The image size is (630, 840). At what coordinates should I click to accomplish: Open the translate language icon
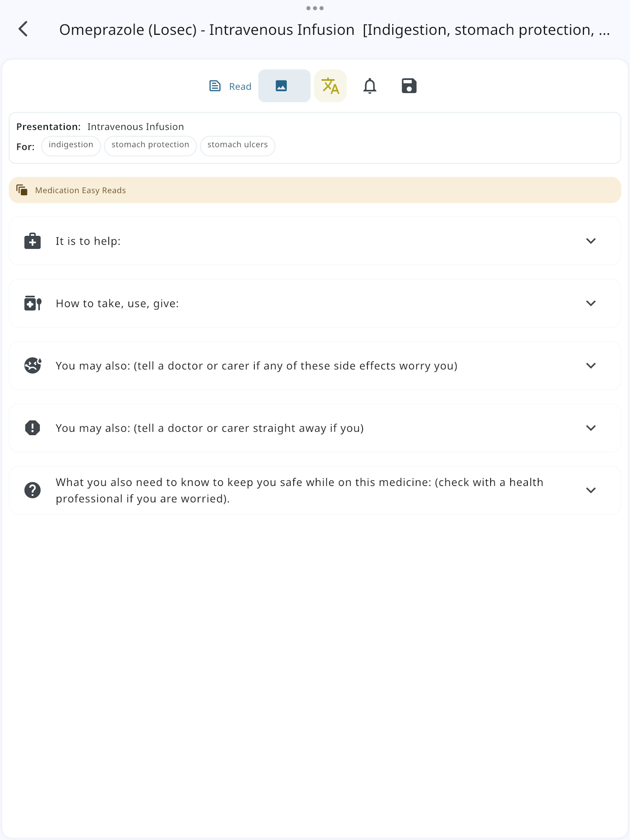pyautogui.click(x=330, y=86)
